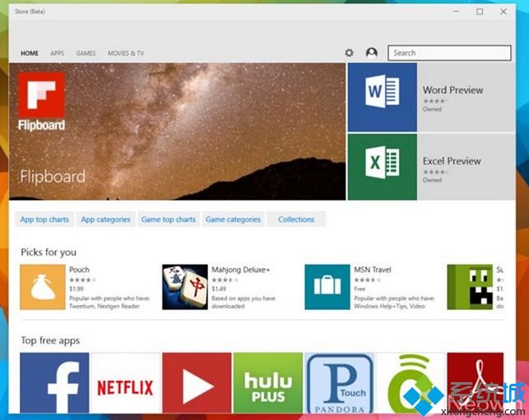Screen dimensions: 529x420
Task: Click the Owned label under Word Preview
Action: click(x=432, y=108)
